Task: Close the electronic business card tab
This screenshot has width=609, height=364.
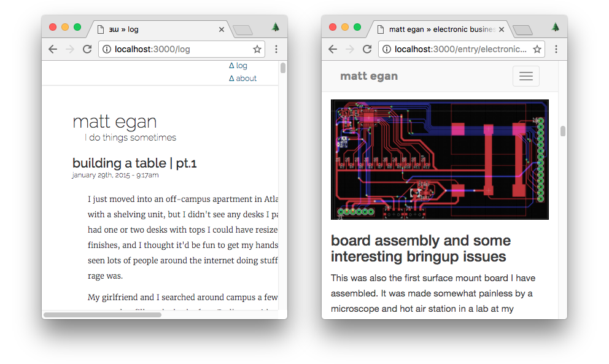Action: click(x=502, y=29)
